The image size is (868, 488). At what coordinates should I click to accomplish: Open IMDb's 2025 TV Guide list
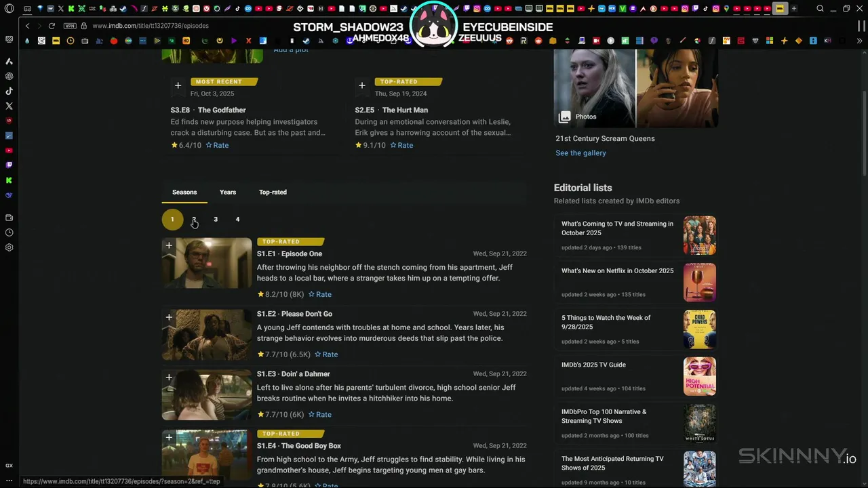pyautogui.click(x=593, y=365)
